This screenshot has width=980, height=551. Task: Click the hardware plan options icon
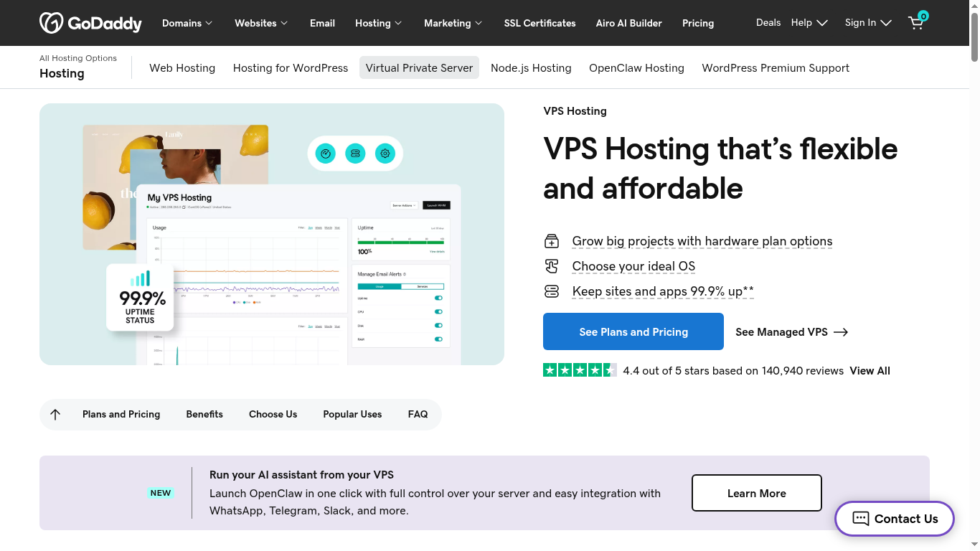coord(551,241)
